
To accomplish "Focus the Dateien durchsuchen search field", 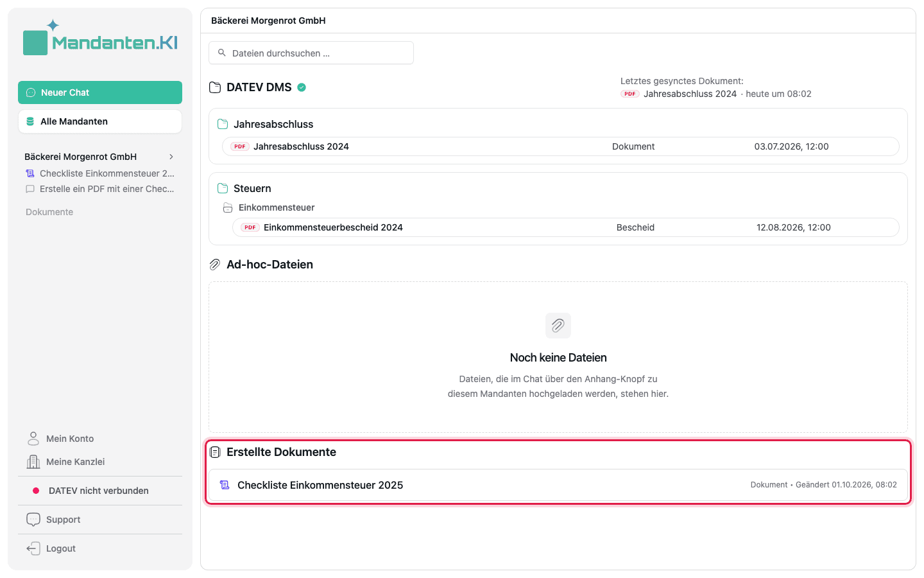I will 311,53.
